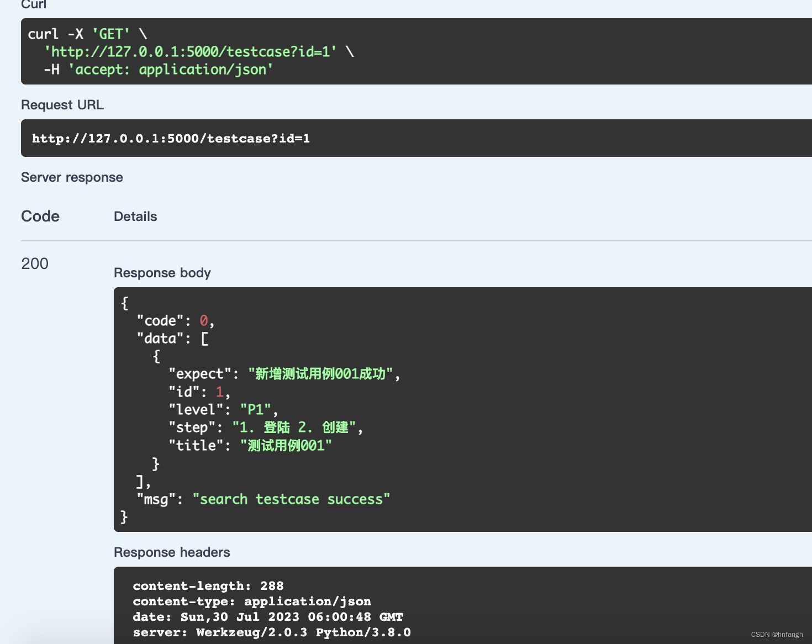Select the date header Sun,30 Jul 2023

pos(268,617)
